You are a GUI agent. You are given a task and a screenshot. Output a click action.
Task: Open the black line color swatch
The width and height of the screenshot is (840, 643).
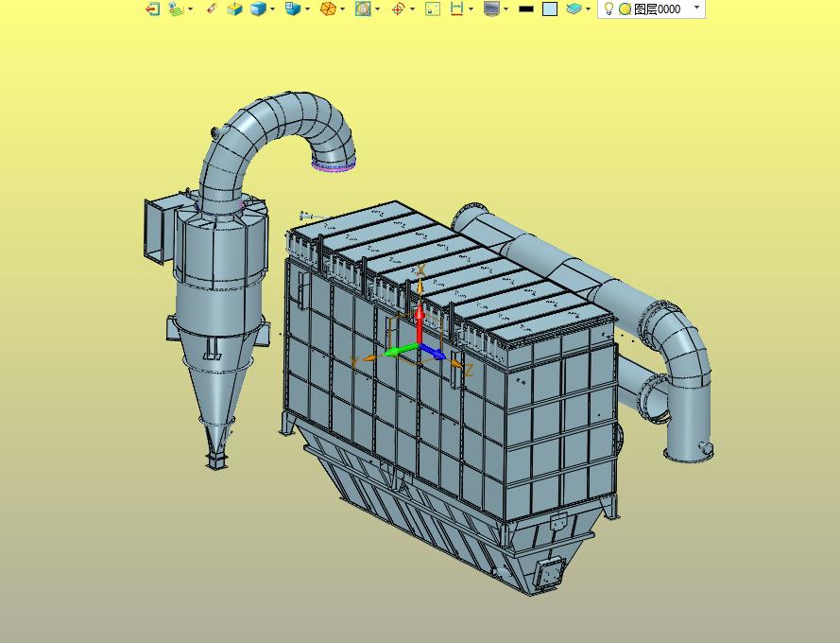pos(526,9)
